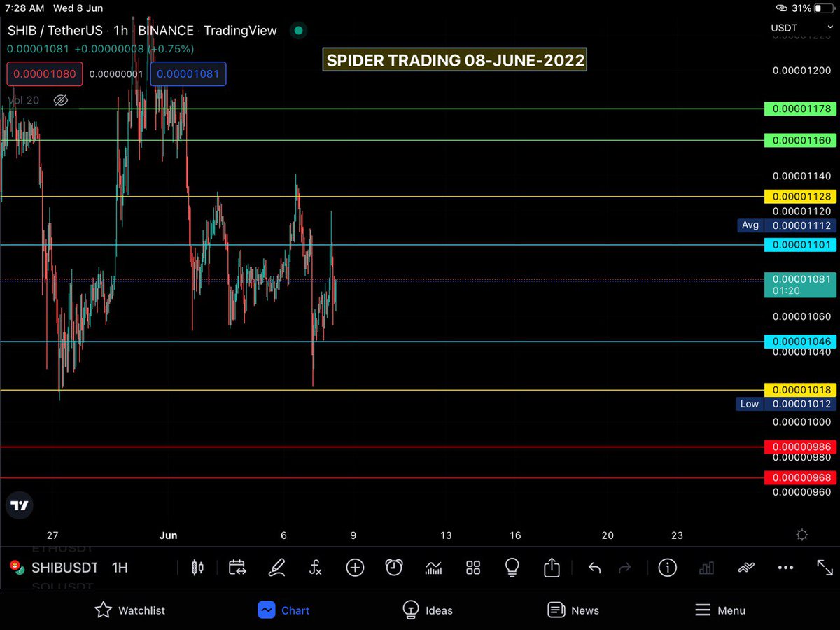Check the 31% battery indicator
This screenshot has height=630, width=840.
tap(813, 8)
